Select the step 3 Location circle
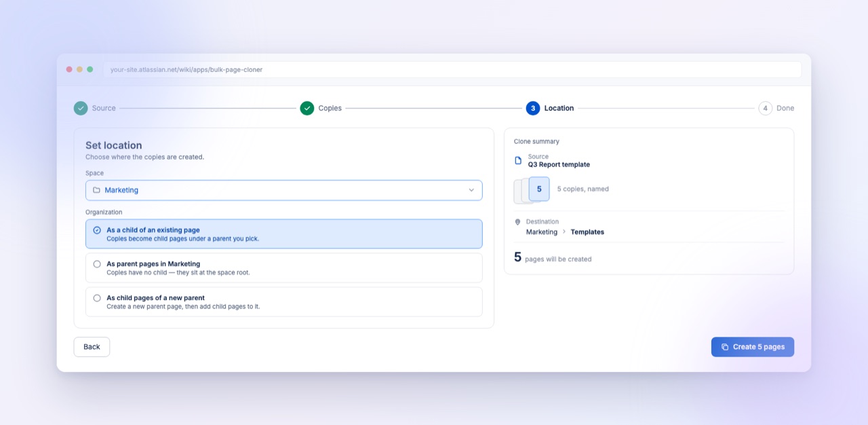This screenshot has height=425, width=868. pyautogui.click(x=533, y=108)
